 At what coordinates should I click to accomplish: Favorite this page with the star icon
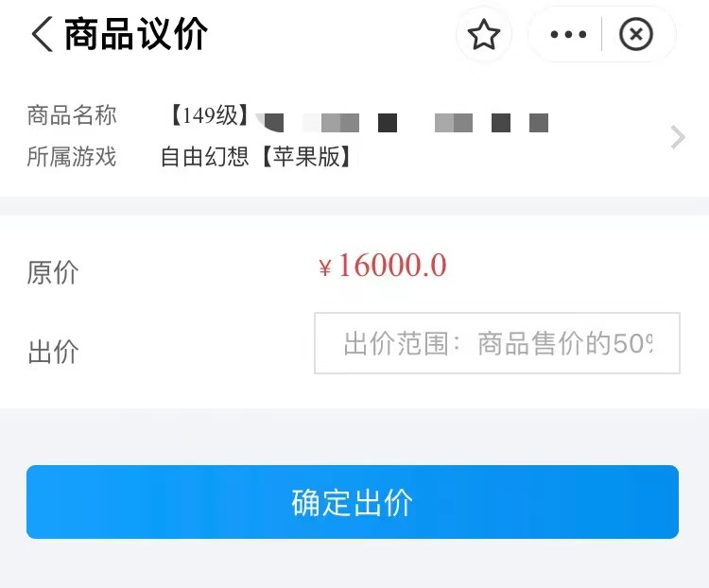coord(484,34)
